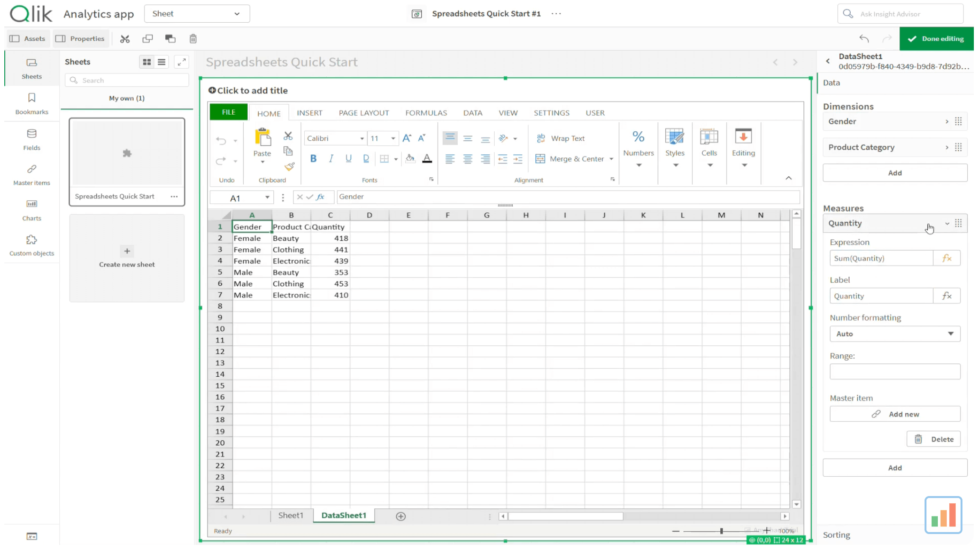Click the fill color bucket icon
Screen dimensions: 980x552
(x=410, y=159)
